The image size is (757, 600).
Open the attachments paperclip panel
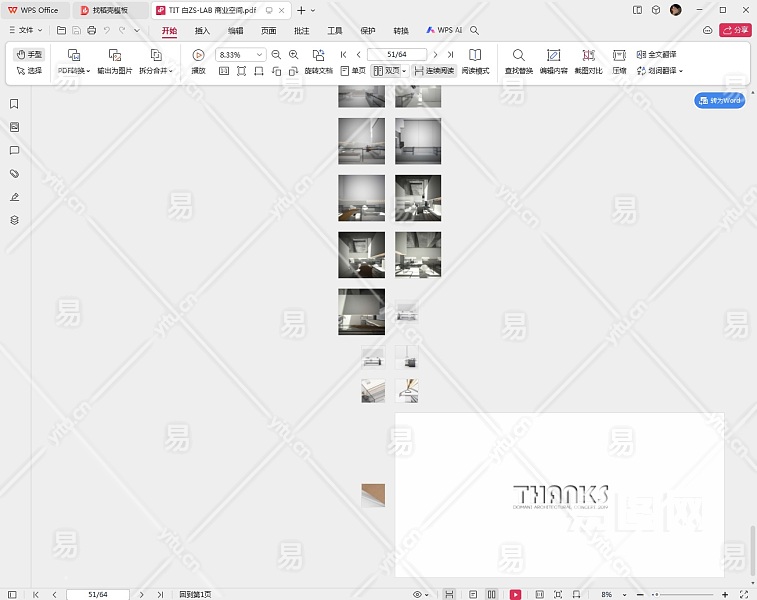[14, 173]
